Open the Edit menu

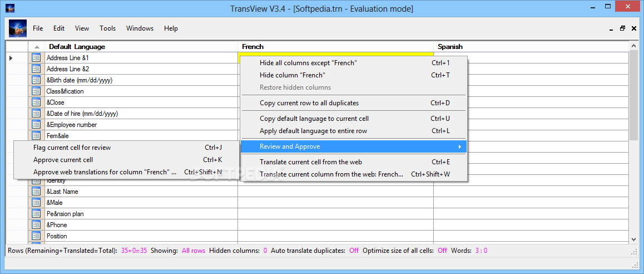[59, 28]
